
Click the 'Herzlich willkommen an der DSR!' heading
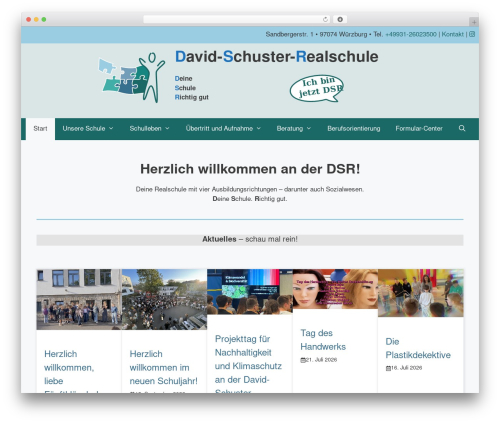click(x=250, y=169)
